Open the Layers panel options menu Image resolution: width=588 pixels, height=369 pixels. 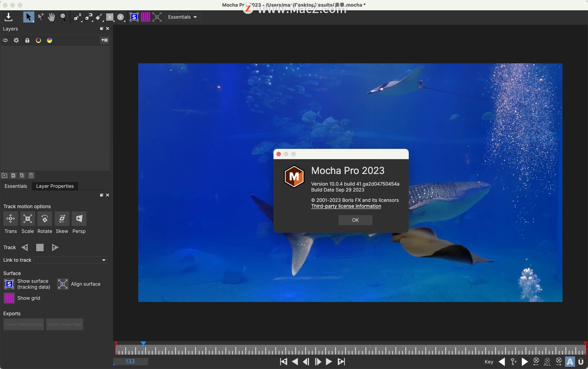click(x=105, y=40)
